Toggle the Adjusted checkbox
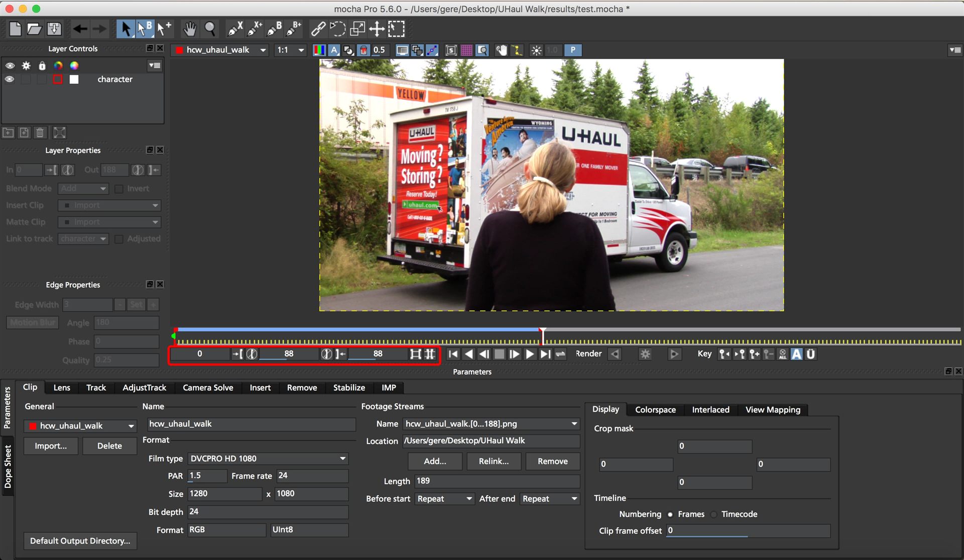This screenshot has height=560, width=964. pos(119,239)
